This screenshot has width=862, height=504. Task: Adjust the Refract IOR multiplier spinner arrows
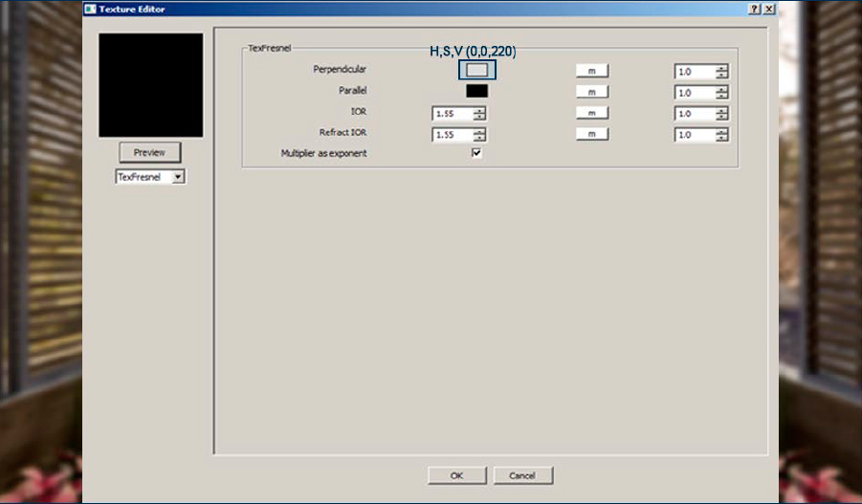click(721, 135)
